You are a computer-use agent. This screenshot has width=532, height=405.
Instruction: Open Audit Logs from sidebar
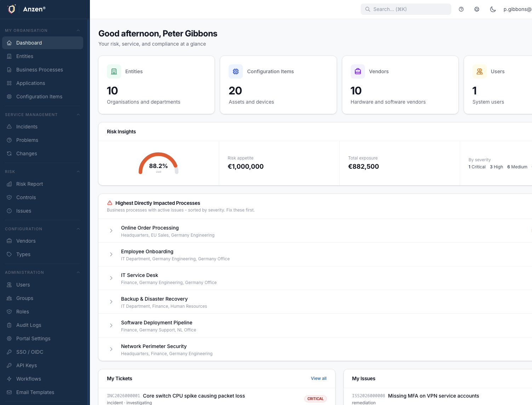[x=29, y=325]
